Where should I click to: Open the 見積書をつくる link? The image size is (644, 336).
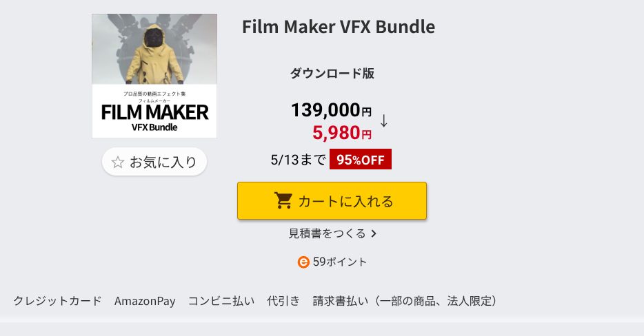[332, 233]
